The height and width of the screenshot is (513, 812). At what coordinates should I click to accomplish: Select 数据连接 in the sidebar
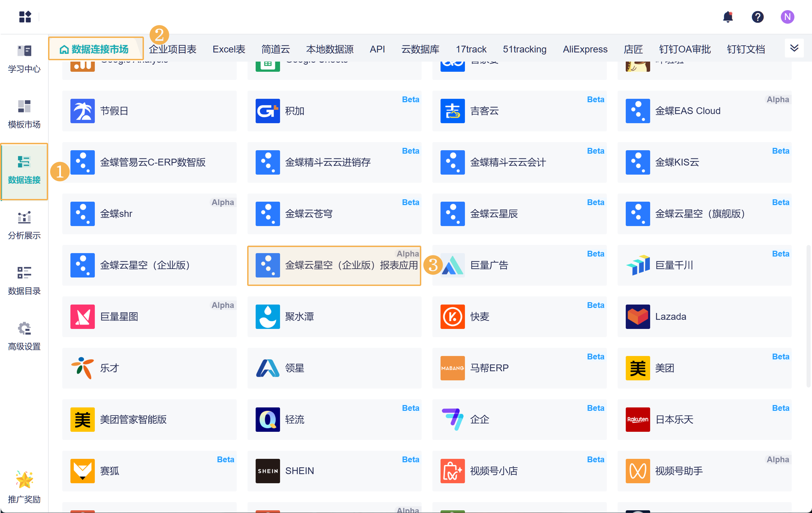pyautogui.click(x=24, y=171)
